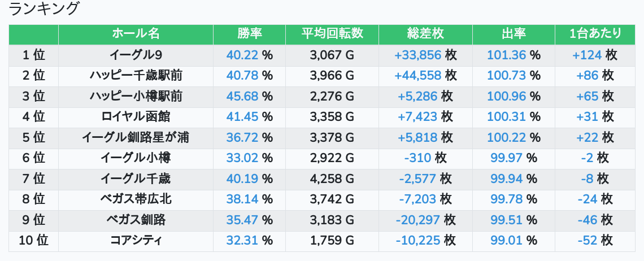Click the 40.22 win rate value
This screenshot has width=644, height=261.
pyautogui.click(x=242, y=55)
